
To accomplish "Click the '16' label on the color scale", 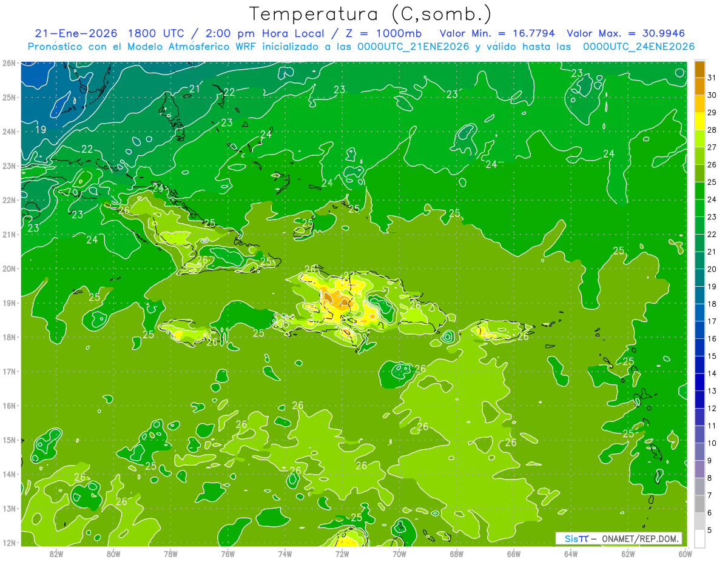I will pos(712,338).
